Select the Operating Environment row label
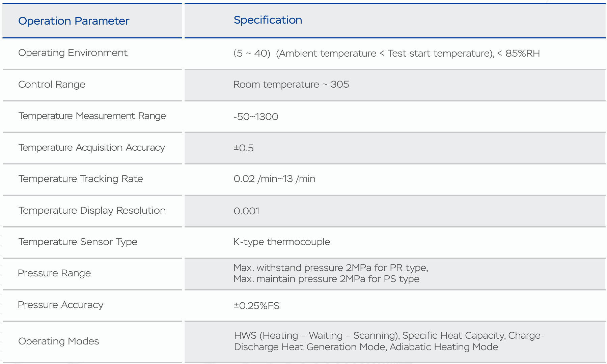Viewport: 607px width, 364px height. click(73, 53)
